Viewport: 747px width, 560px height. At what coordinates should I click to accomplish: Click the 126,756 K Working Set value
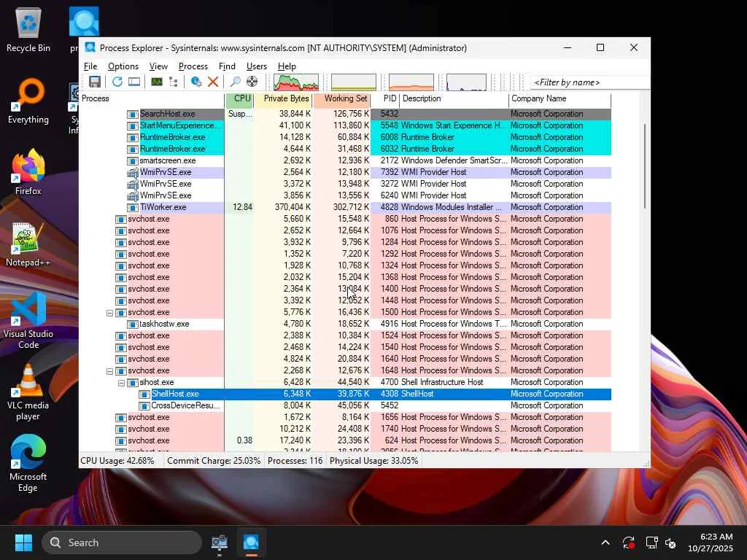point(351,114)
